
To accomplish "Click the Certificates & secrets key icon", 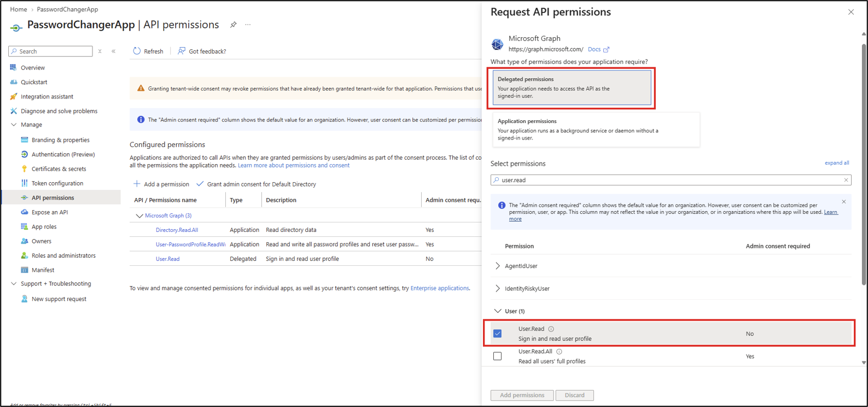I will 24,168.
